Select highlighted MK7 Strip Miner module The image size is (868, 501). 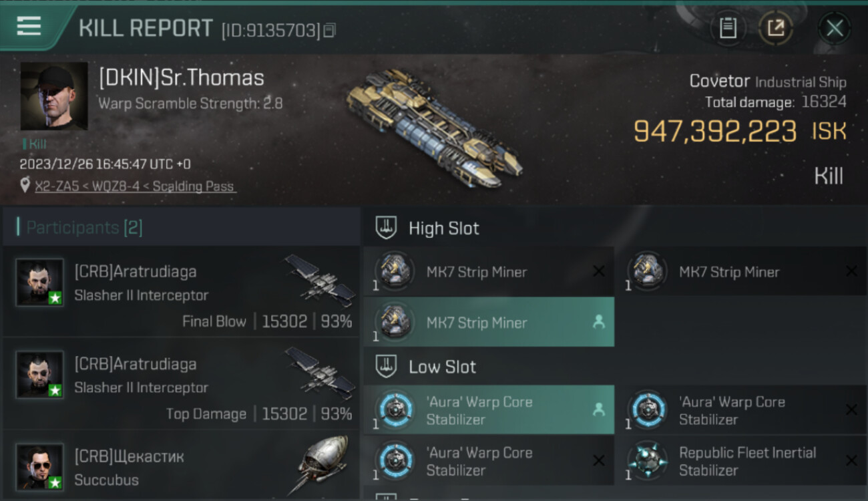click(489, 322)
